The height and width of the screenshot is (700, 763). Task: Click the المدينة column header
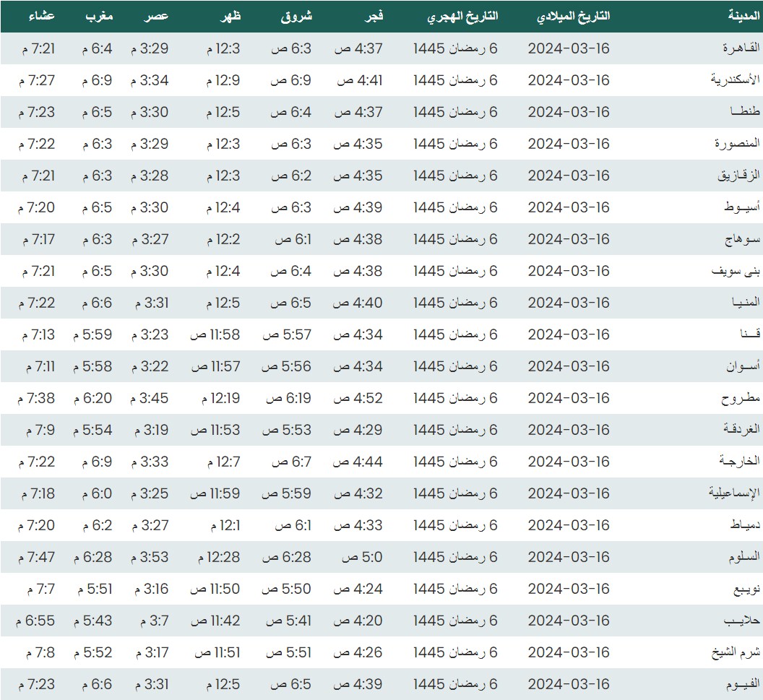[x=744, y=16]
